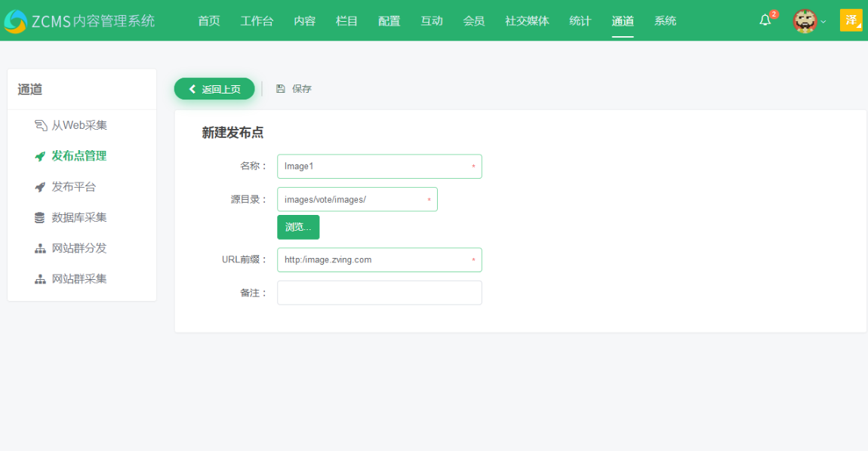Expand the user avatar dropdown chevron
The width and height of the screenshot is (868, 451).
click(823, 23)
